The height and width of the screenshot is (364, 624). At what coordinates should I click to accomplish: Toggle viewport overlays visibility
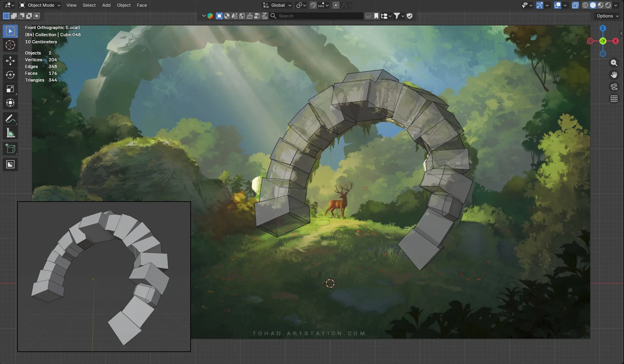[557, 5]
